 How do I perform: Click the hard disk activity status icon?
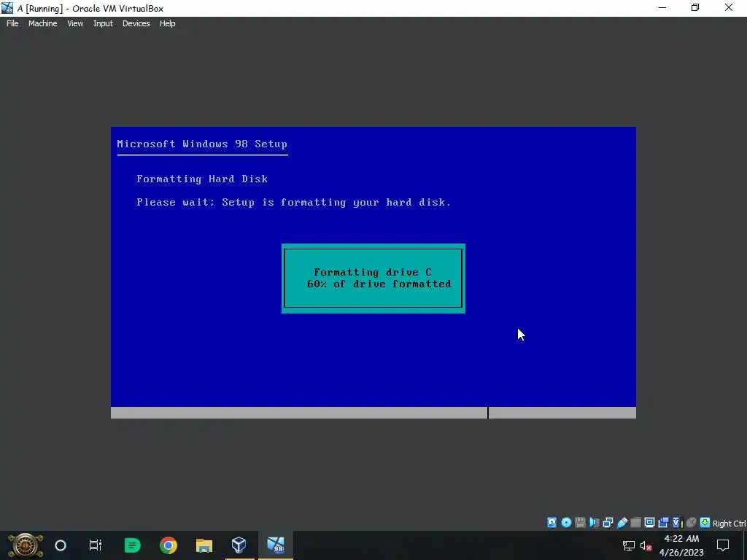(x=551, y=522)
